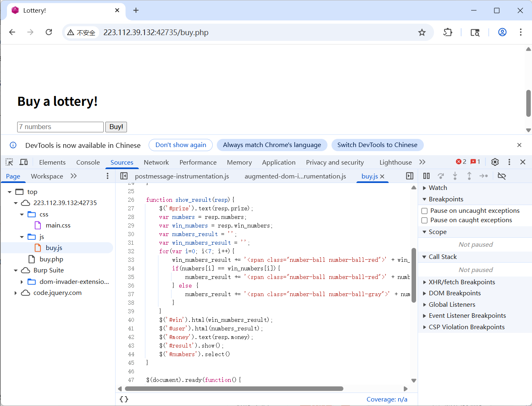Open the Chrome three-dot menu
This screenshot has height=406, width=532.
(x=521, y=32)
